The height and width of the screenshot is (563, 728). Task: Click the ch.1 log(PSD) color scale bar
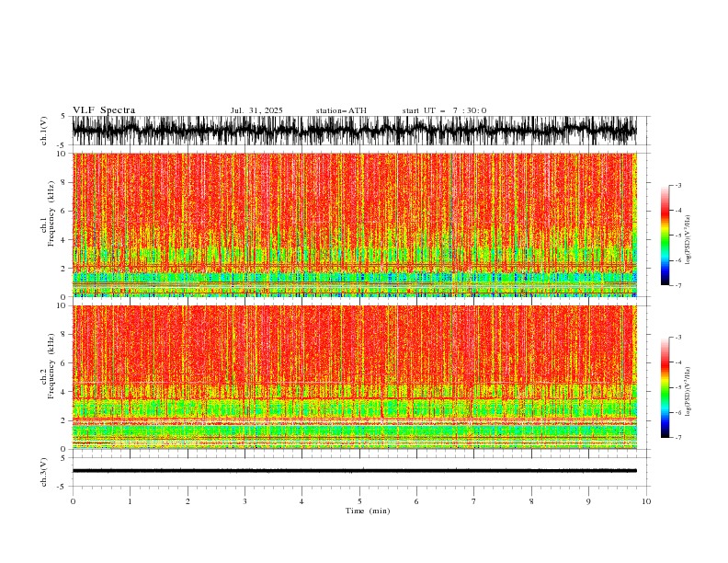[665, 236]
